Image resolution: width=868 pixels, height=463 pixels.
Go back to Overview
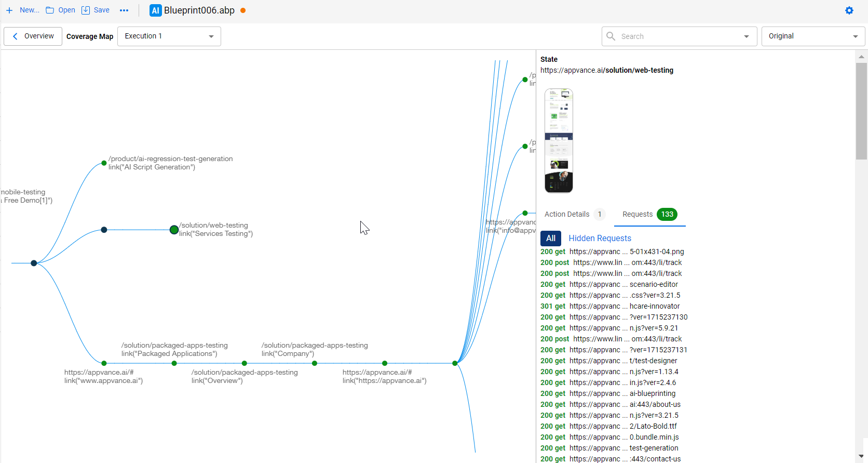(33, 36)
